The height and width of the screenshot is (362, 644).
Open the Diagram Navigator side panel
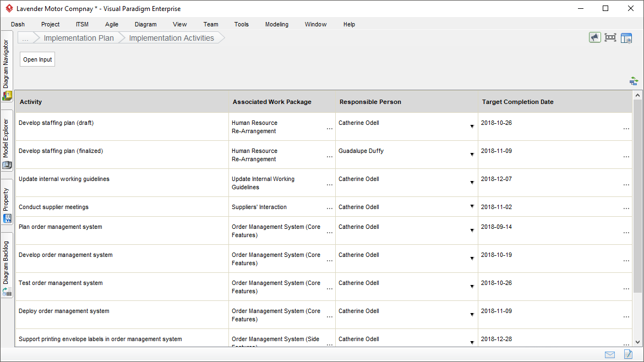click(x=7, y=68)
